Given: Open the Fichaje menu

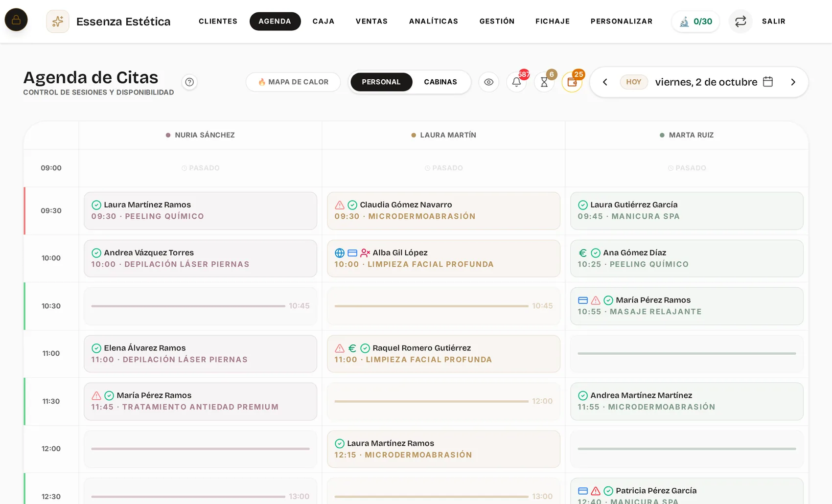Looking at the screenshot, I should click(x=553, y=22).
